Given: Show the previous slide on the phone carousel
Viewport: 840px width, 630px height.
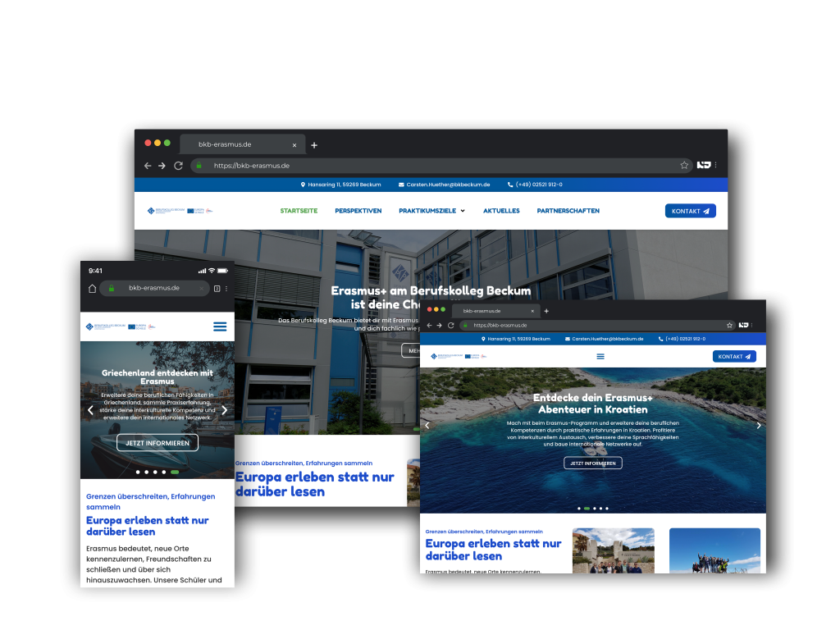Looking at the screenshot, I should pyautogui.click(x=90, y=410).
